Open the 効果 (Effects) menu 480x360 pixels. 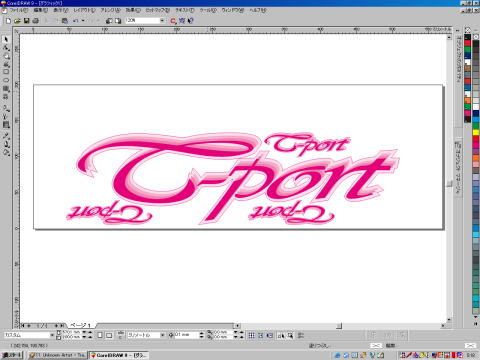point(133,10)
